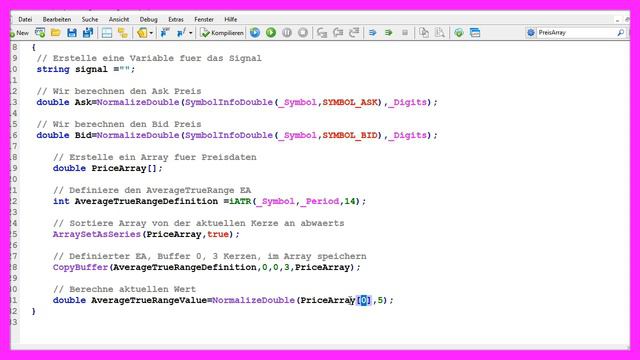Save all files with the double floppy icon
640x360 pixels.
88,33
